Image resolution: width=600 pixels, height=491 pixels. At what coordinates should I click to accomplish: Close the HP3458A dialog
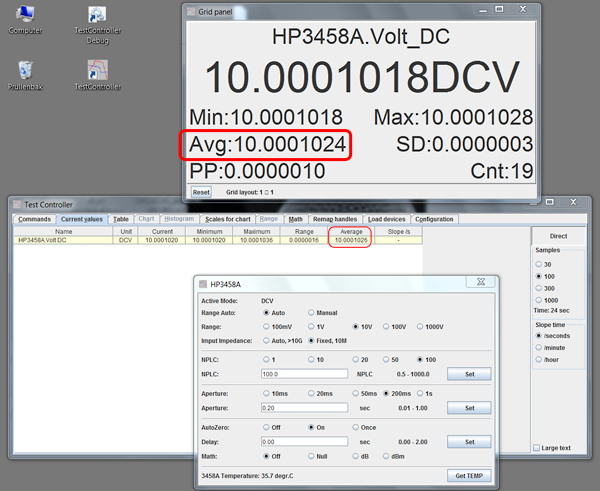[481, 282]
